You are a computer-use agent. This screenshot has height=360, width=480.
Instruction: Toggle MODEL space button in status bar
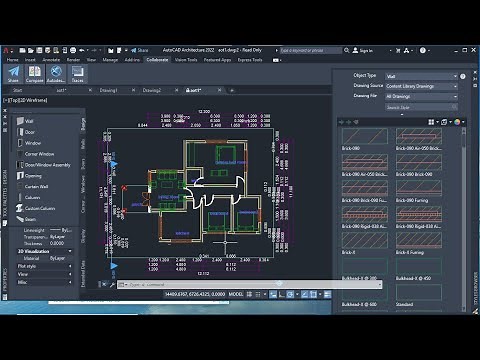pos(236,294)
